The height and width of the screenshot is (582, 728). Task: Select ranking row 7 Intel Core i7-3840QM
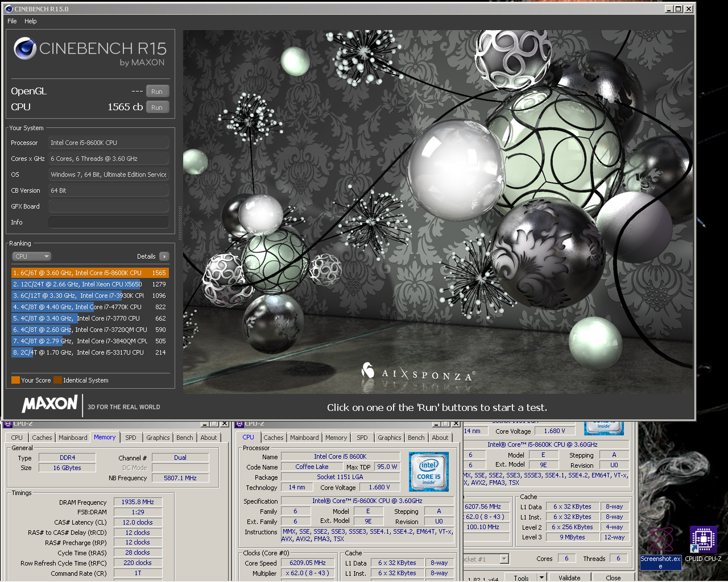tap(90, 341)
